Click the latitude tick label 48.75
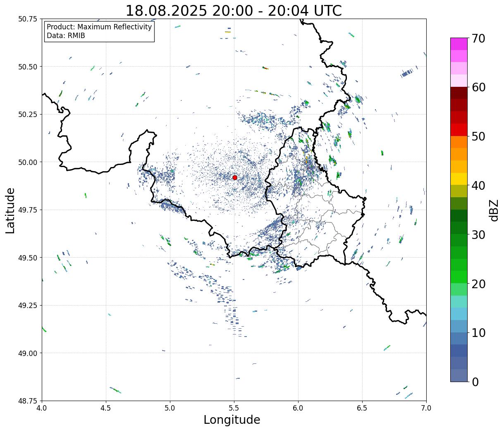 pyautogui.click(x=27, y=401)
